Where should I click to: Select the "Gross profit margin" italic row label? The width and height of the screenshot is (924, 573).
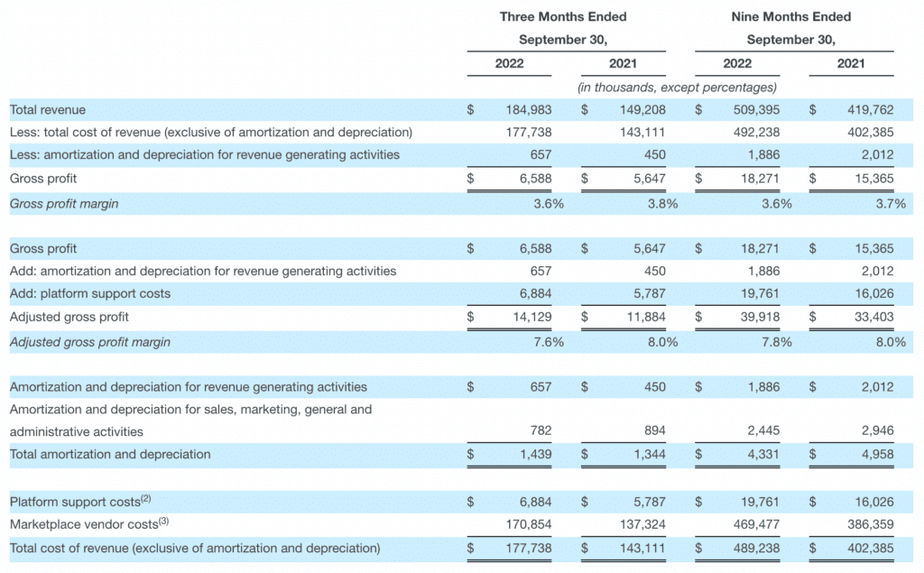tap(63, 203)
